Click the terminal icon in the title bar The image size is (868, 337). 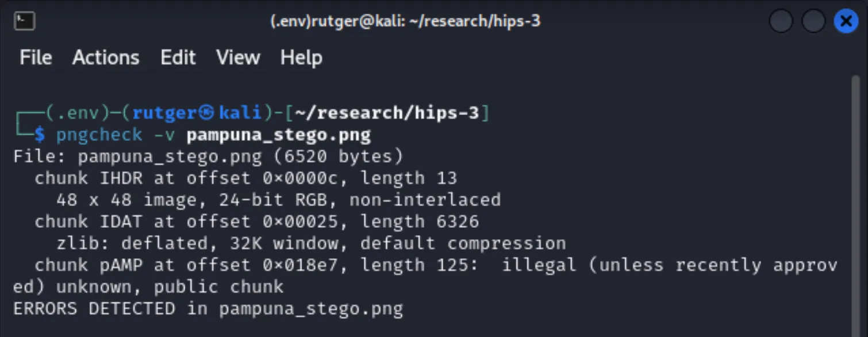[23, 21]
